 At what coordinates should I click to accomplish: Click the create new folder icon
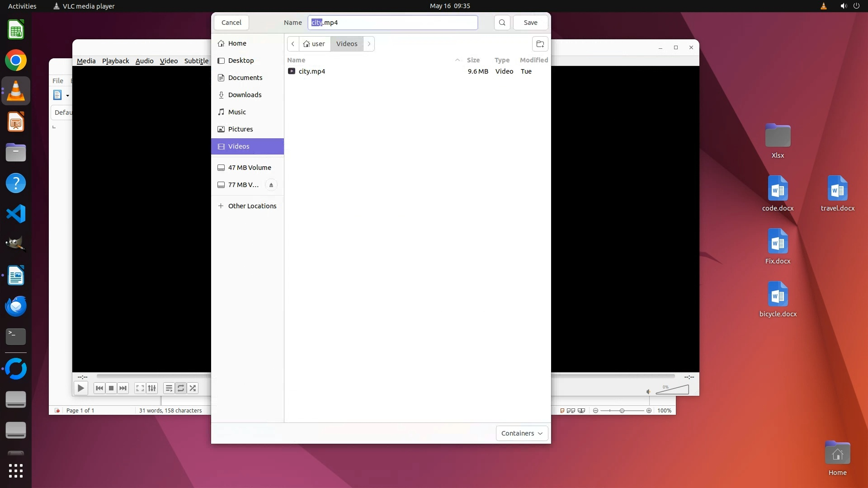[x=540, y=44]
